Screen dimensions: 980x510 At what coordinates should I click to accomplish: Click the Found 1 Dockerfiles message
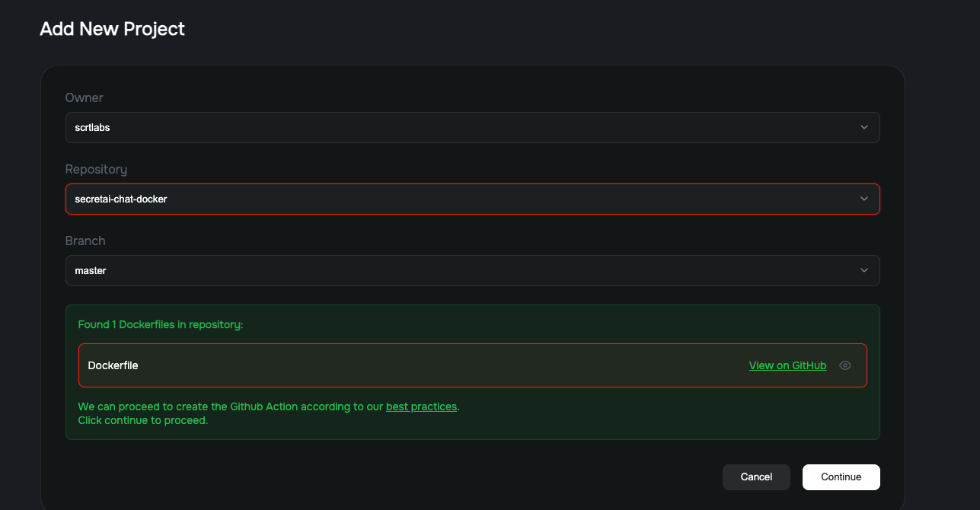160,325
